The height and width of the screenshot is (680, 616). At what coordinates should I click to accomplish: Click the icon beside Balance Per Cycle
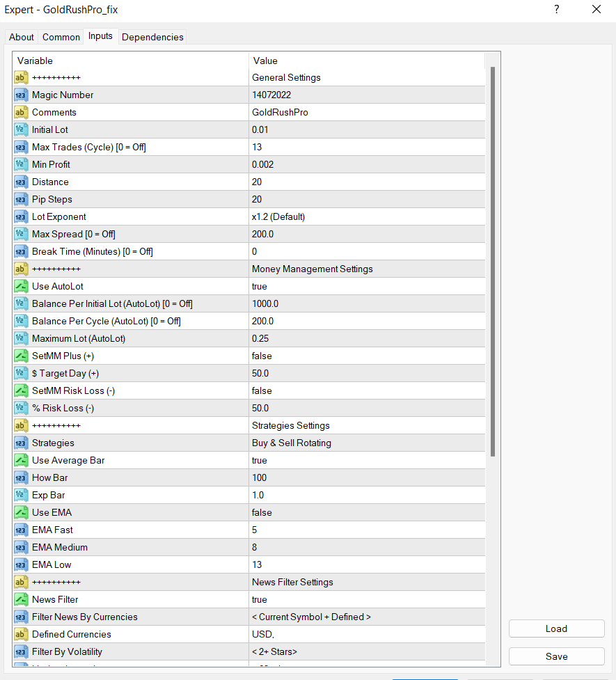pos(21,321)
